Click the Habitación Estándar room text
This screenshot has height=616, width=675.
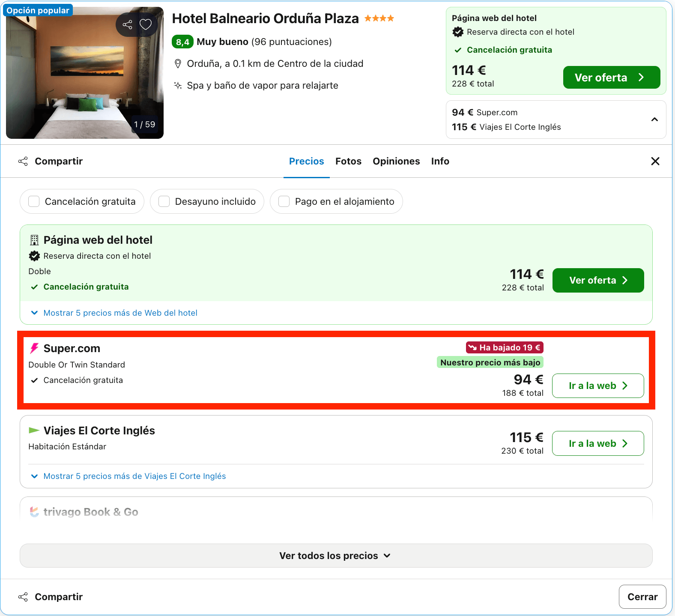pos(67,447)
